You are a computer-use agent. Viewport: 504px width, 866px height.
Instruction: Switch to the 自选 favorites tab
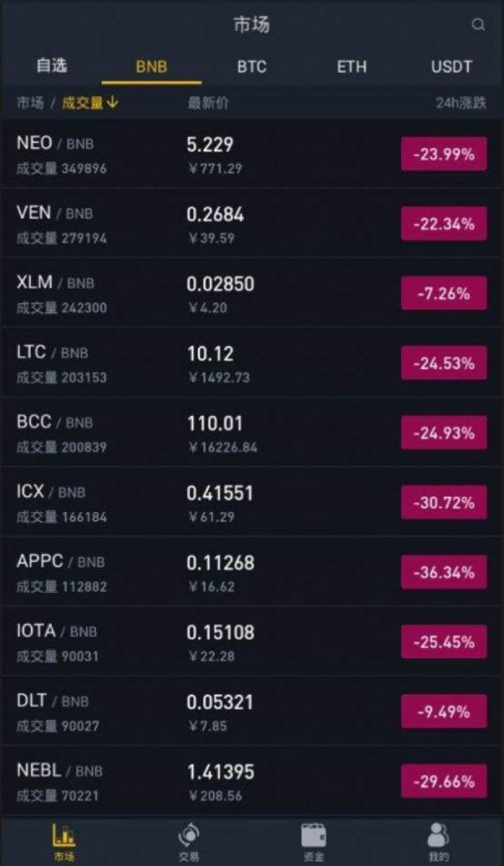(51, 66)
